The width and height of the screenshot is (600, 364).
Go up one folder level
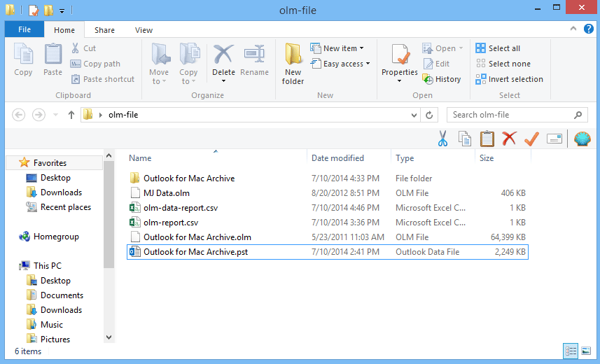71,115
